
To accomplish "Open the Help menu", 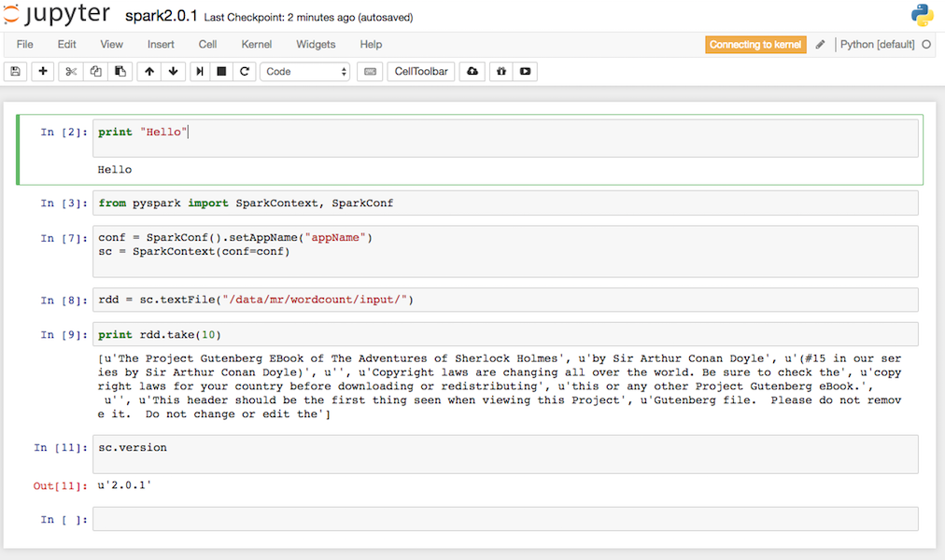I will pos(372,45).
